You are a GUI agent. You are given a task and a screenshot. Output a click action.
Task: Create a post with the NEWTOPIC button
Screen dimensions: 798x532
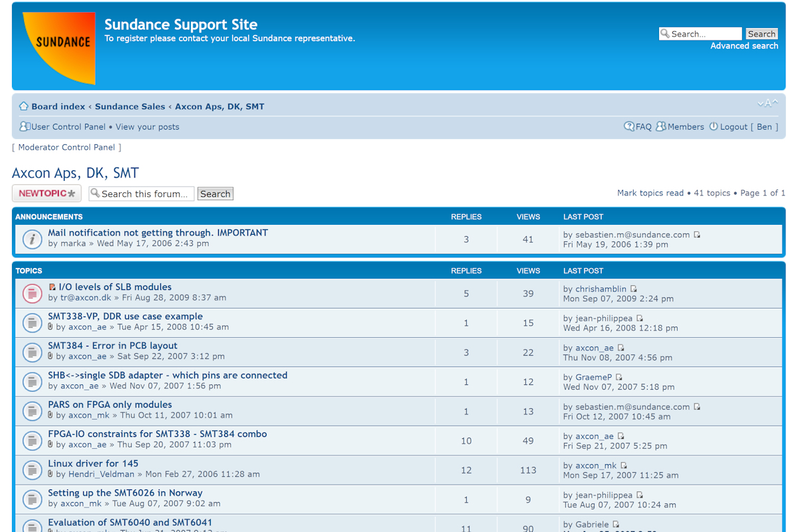point(47,194)
